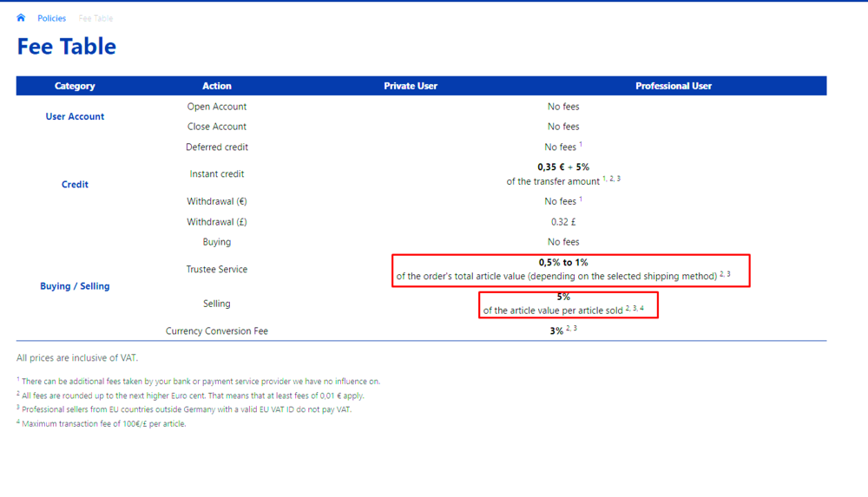Click the 0,5% to 1% trustee fee value
Viewport: 868px width, 497px height.
563,262
